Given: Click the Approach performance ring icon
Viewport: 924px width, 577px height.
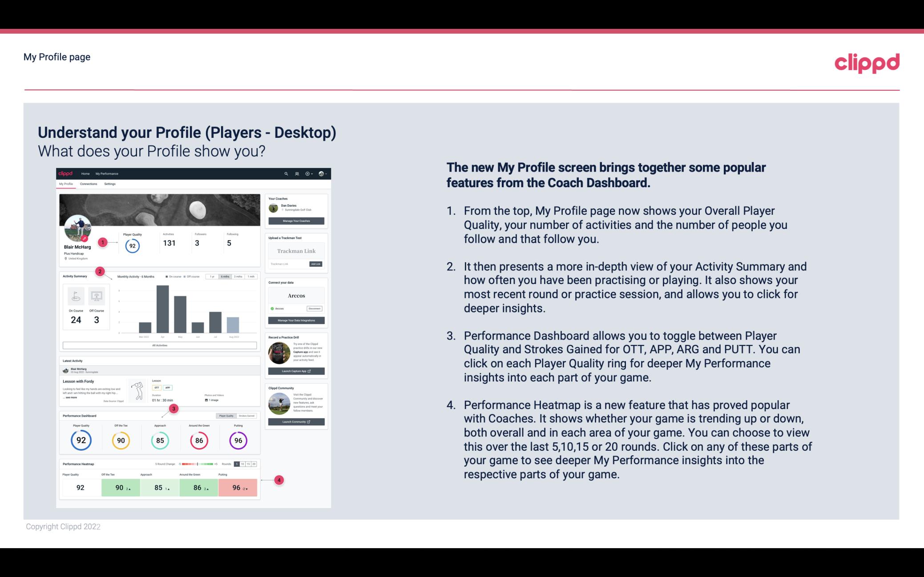Looking at the screenshot, I should (160, 439).
